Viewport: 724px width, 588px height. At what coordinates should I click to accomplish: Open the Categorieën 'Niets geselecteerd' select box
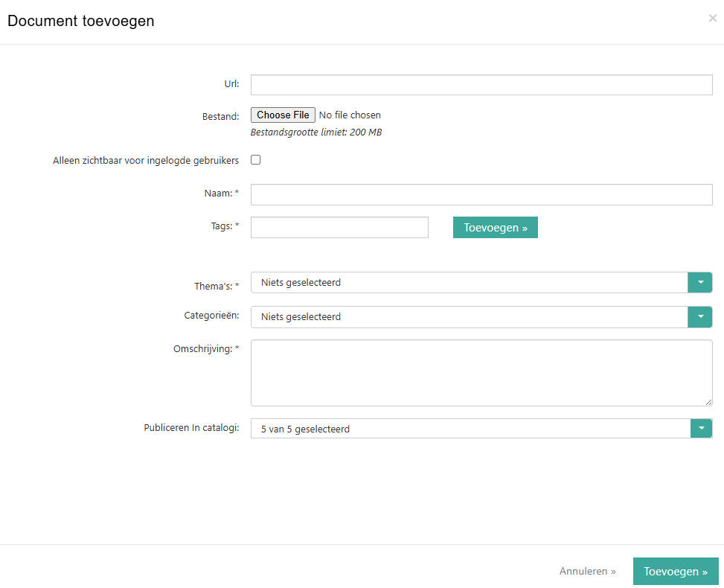pyautogui.click(x=469, y=317)
